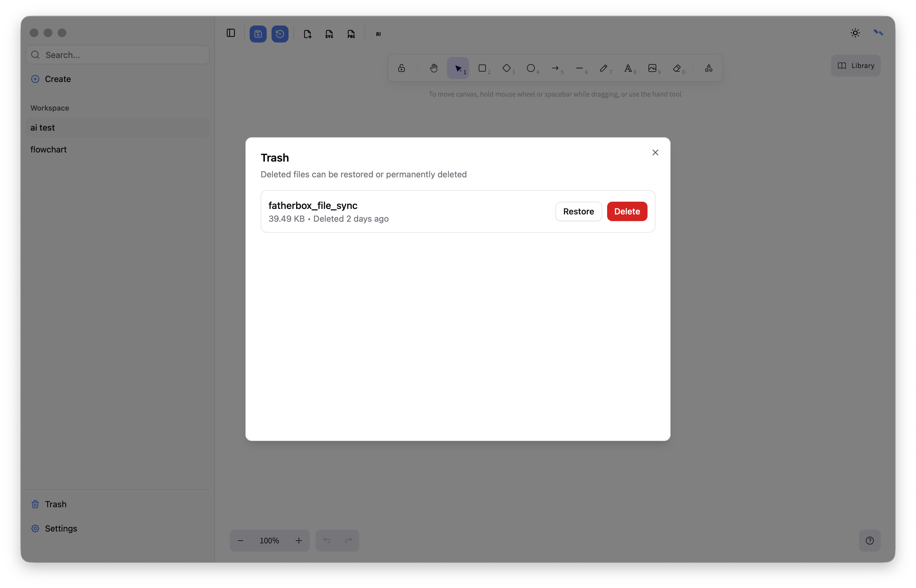
Task: Open the ai test workspace file
Action: point(118,128)
